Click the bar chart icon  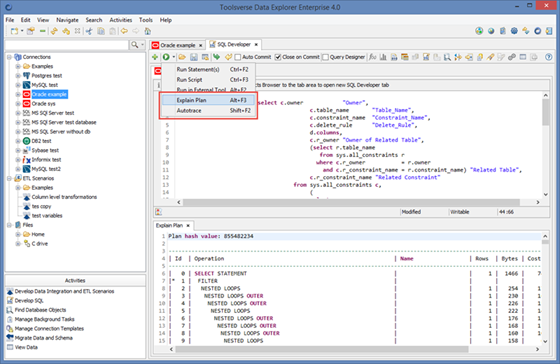click(383, 57)
